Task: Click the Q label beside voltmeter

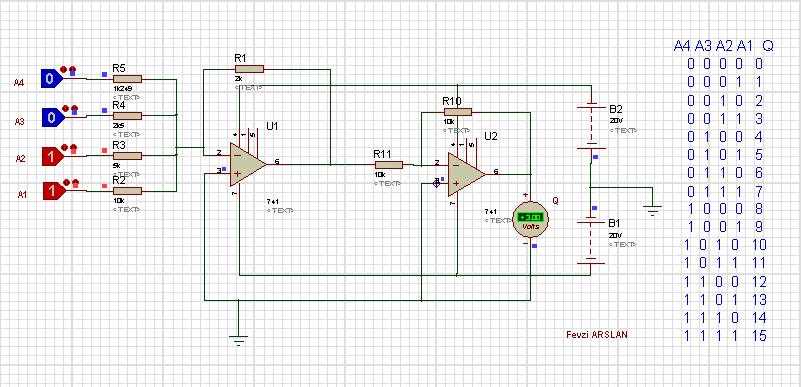Action: (x=555, y=201)
